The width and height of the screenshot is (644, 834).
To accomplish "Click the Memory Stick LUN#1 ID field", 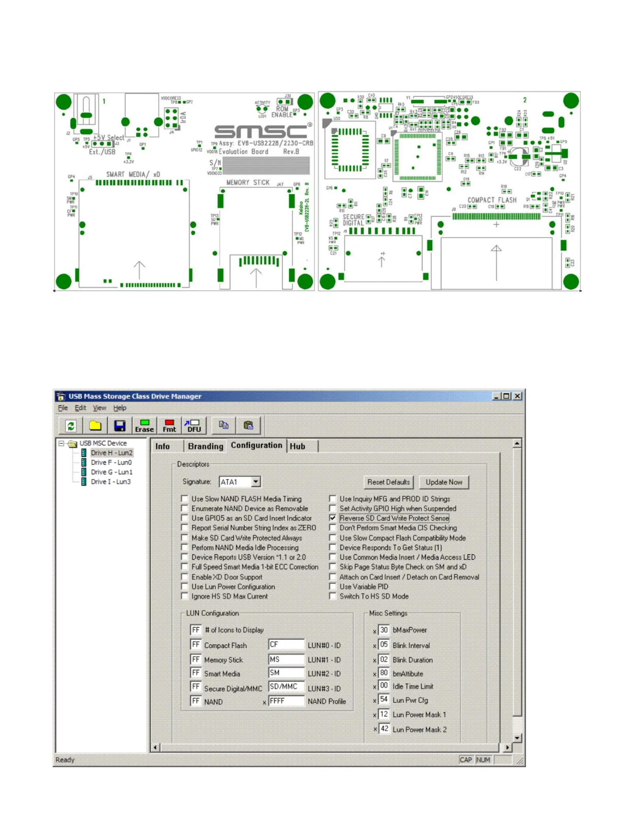I will [286, 659].
